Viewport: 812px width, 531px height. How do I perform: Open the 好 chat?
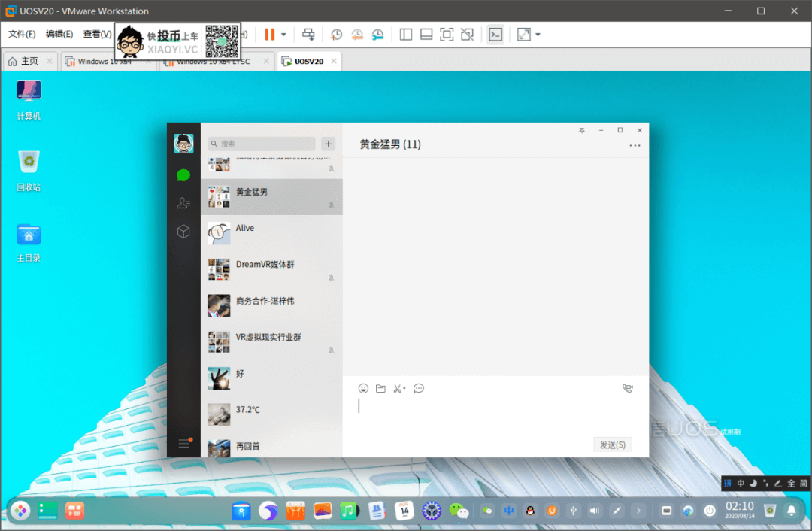pos(272,378)
